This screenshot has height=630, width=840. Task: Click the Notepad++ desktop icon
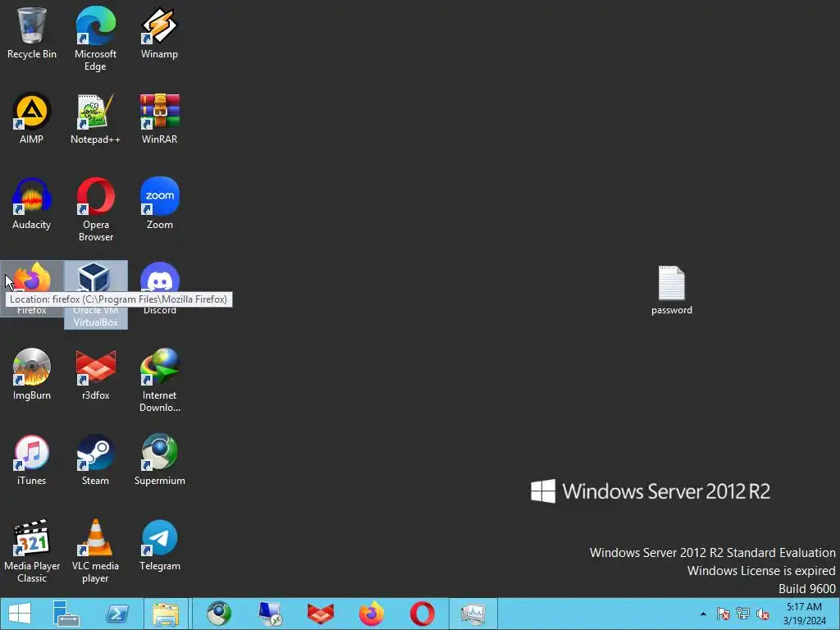click(95, 118)
